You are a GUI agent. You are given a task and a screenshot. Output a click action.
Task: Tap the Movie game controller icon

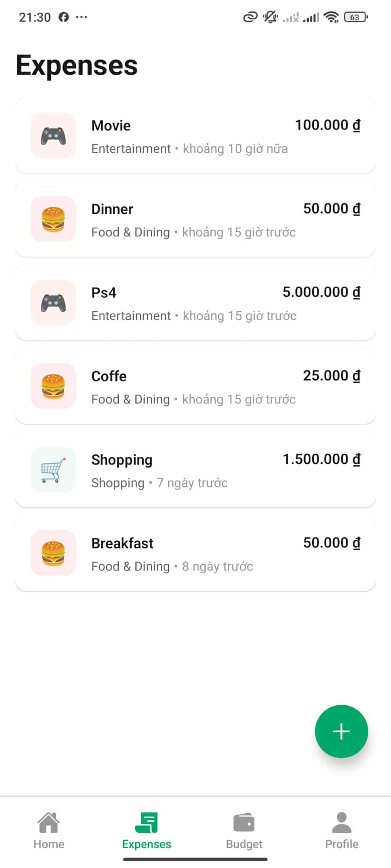pos(53,136)
